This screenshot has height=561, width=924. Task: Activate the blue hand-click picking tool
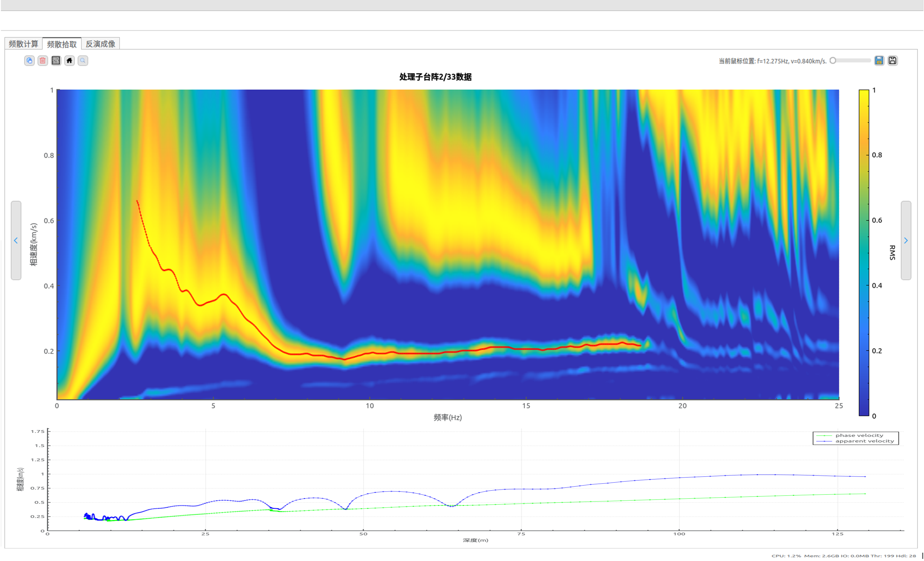click(29, 61)
